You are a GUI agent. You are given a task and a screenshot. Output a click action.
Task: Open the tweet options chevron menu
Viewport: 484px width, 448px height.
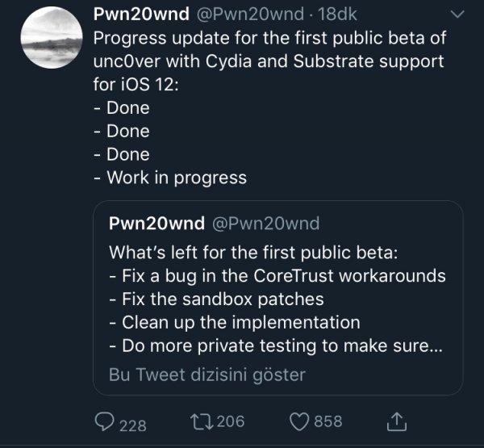click(456, 15)
